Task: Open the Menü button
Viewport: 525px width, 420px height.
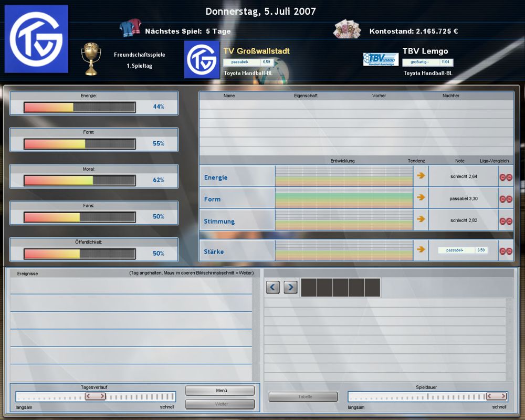Action: pos(219,391)
